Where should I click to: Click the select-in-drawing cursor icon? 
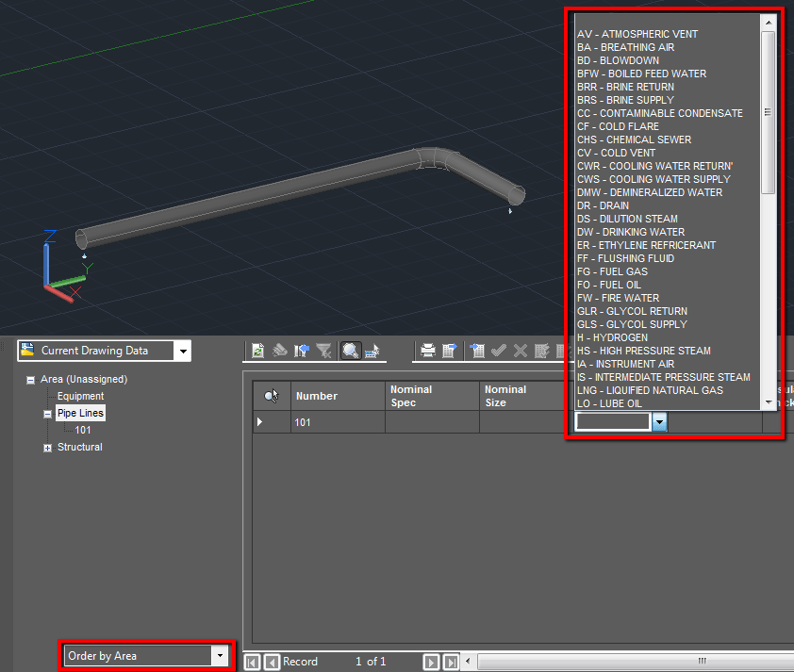tap(372, 351)
